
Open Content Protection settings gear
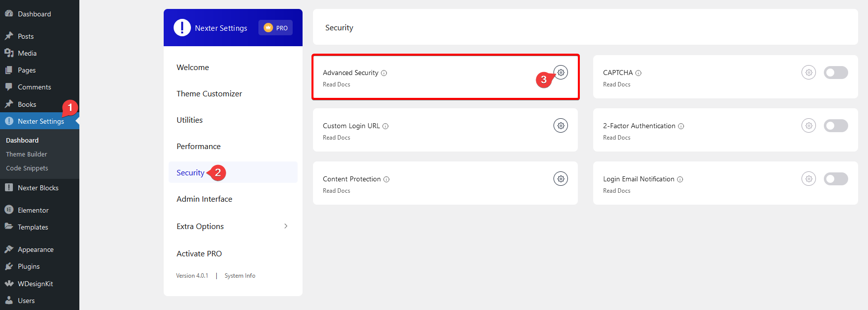click(x=560, y=179)
